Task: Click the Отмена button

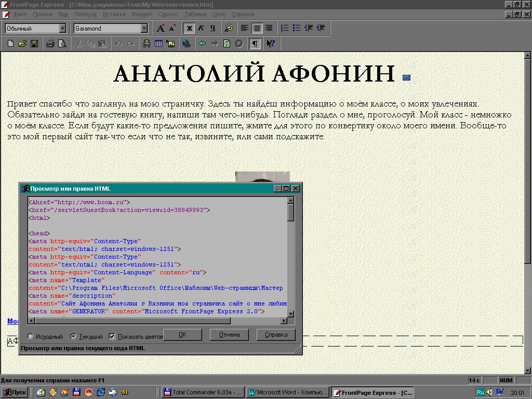Action: 229,335
